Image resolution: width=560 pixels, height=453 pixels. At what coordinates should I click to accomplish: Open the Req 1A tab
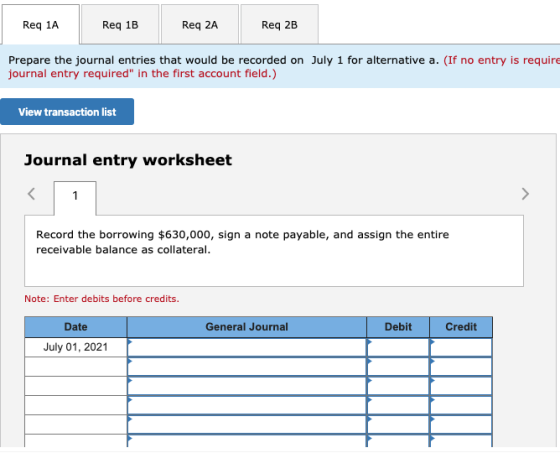point(40,25)
